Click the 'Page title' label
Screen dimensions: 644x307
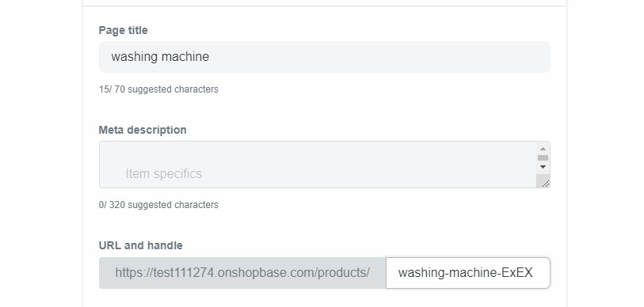(x=124, y=30)
